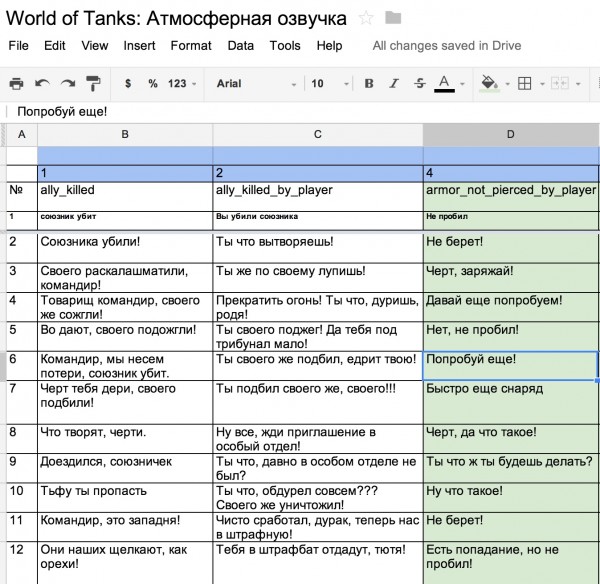Screen dimensions: 600x584
Task: Select cell 'Быстро еще снаряд'
Action: click(511, 402)
